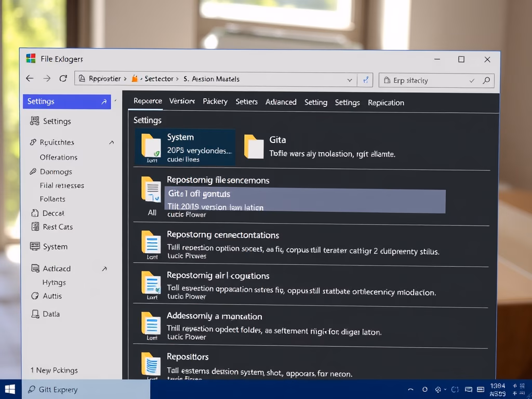
Task: Click the circle icon in system tray
Action: [425, 390]
